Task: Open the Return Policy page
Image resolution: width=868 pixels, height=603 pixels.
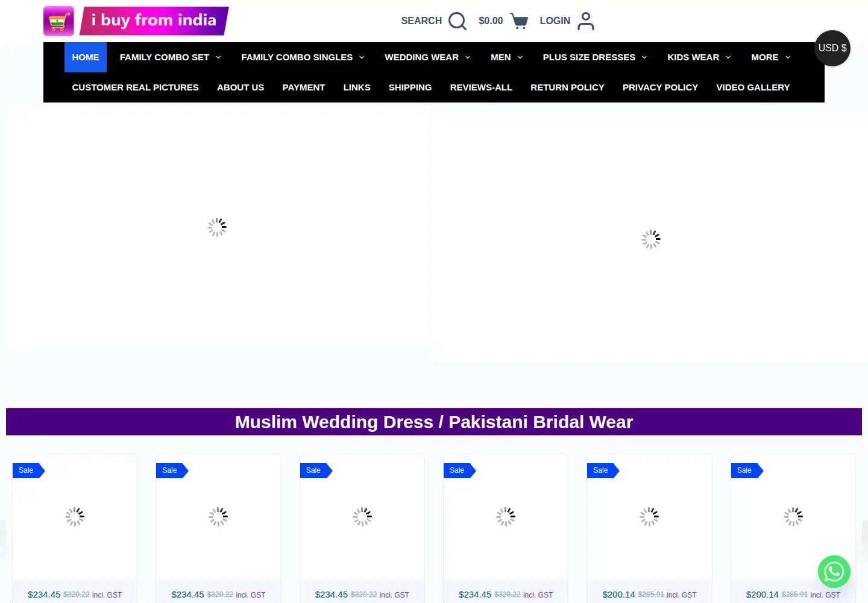Action: pyautogui.click(x=567, y=87)
